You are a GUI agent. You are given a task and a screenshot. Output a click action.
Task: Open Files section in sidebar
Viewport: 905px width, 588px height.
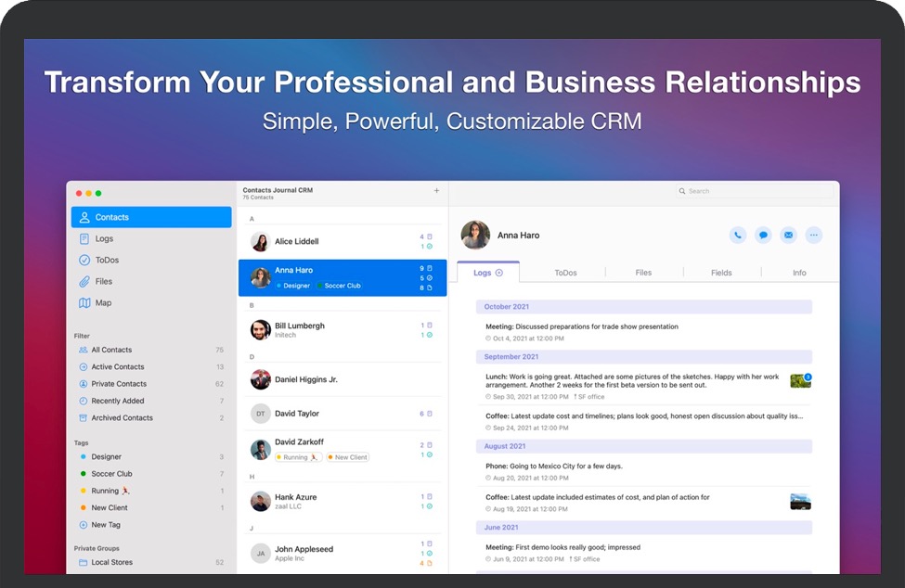click(x=103, y=281)
